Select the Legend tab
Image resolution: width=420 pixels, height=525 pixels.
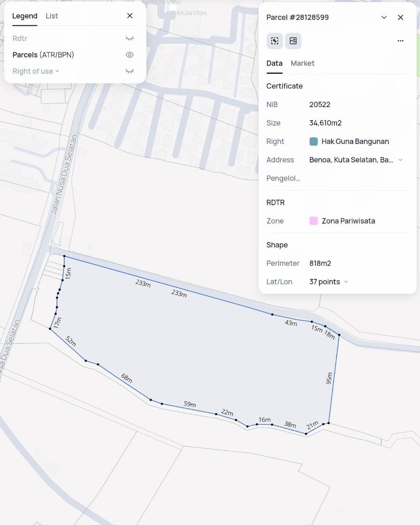click(25, 16)
